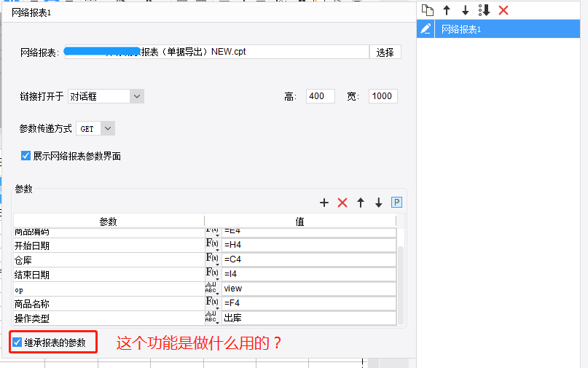Select the 商品名称 parameter name cell
588x368 pixels.
coord(109,303)
